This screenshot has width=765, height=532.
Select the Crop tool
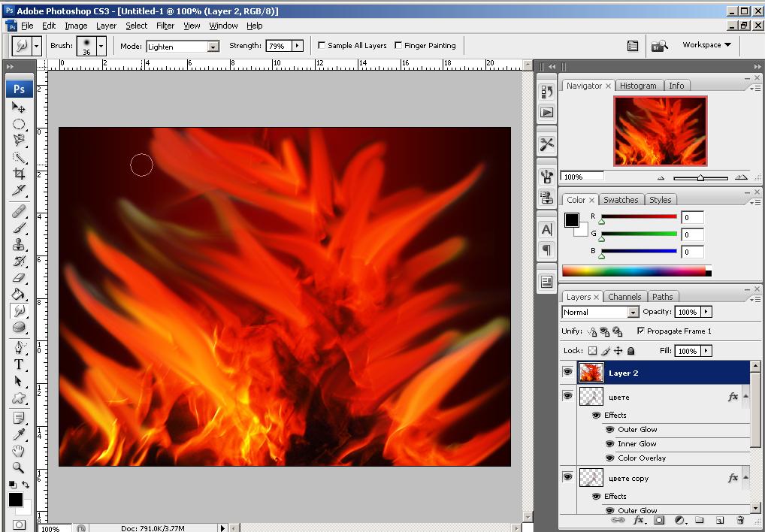tap(19, 174)
